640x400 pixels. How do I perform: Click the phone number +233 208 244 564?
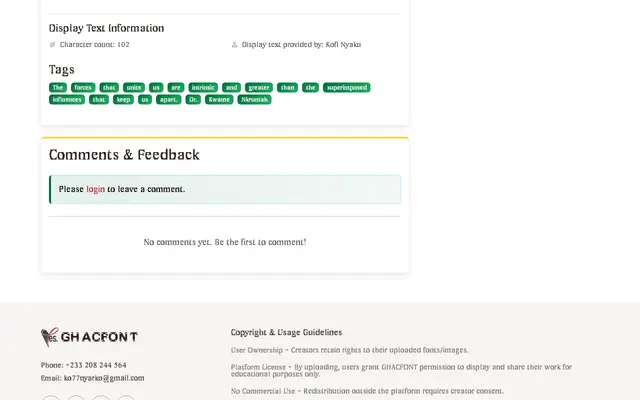point(96,365)
